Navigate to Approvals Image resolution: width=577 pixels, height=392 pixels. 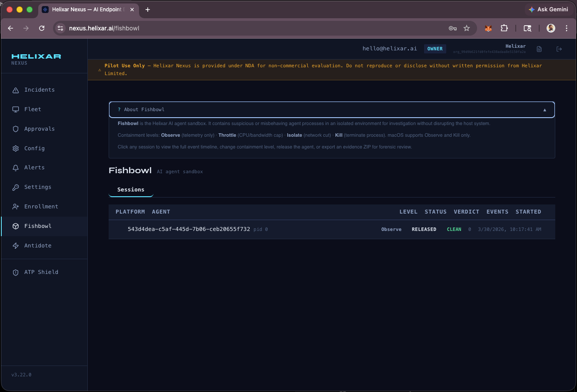(39, 129)
